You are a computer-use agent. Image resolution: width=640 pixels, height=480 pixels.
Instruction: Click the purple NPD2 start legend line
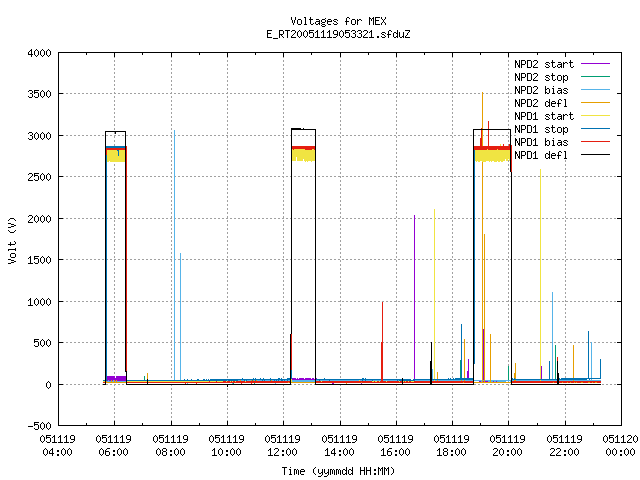596,64
